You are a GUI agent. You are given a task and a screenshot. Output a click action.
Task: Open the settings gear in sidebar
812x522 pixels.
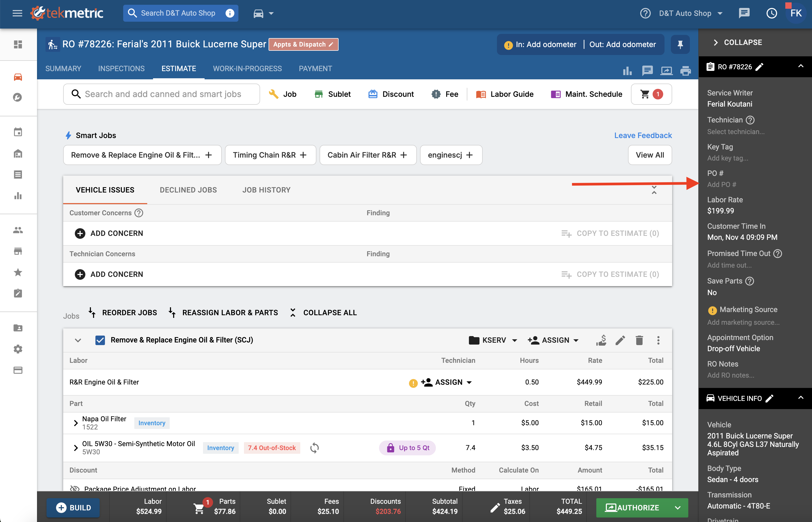[18, 349]
